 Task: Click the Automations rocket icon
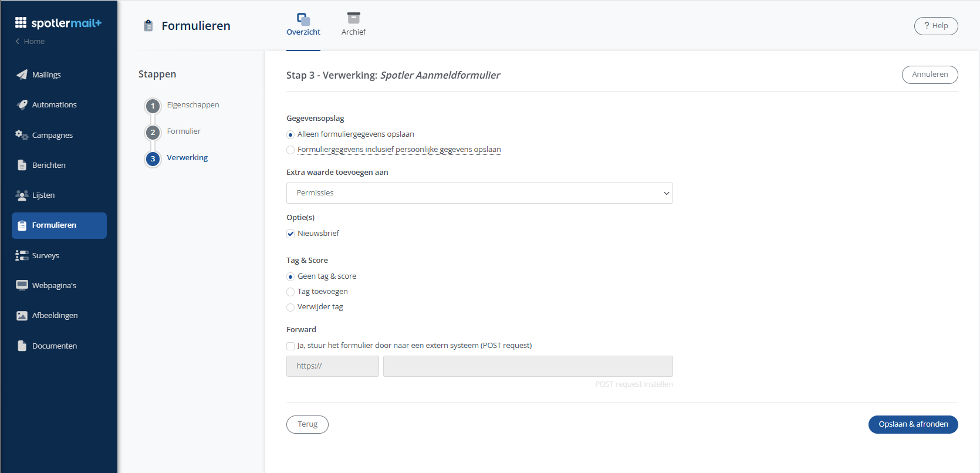click(x=22, y=104)
